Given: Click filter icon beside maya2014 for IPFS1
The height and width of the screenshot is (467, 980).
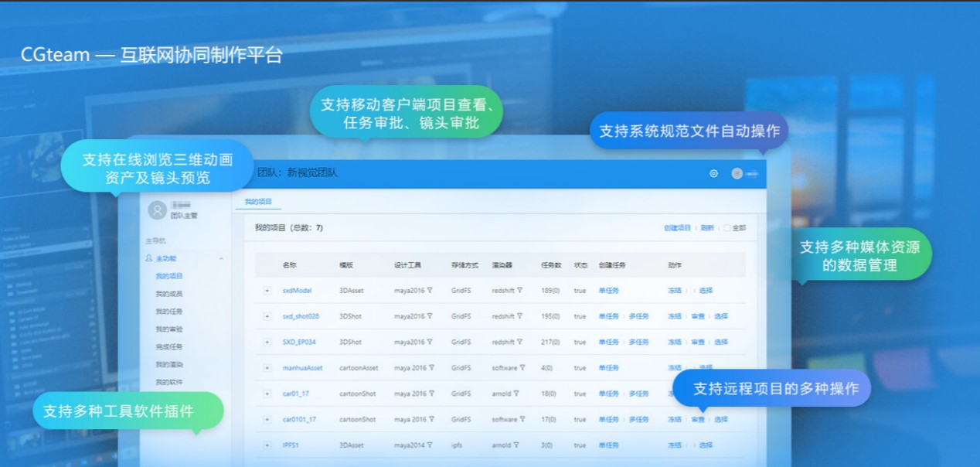Looking at the screenshot, I should click(x=430, y=445).
